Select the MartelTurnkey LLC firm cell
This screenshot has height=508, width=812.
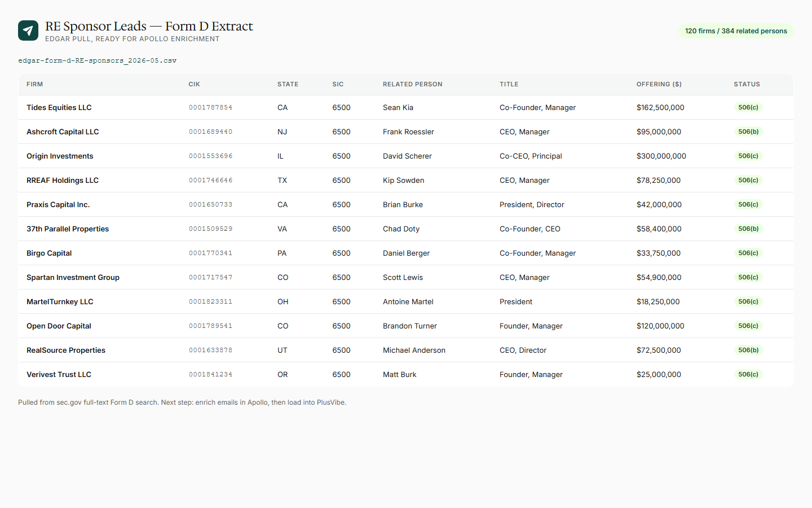tap(60, 301)
